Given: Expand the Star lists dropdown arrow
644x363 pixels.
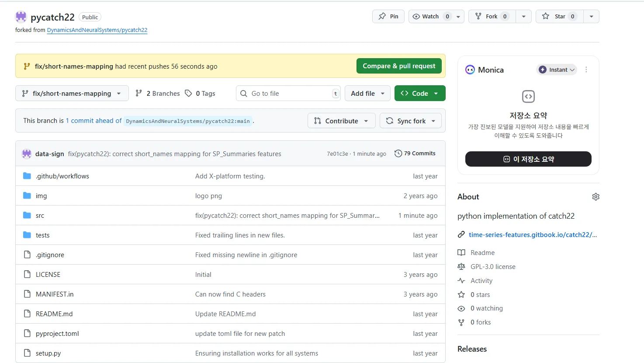Looking at the screenshot, I should click(591, 16).
